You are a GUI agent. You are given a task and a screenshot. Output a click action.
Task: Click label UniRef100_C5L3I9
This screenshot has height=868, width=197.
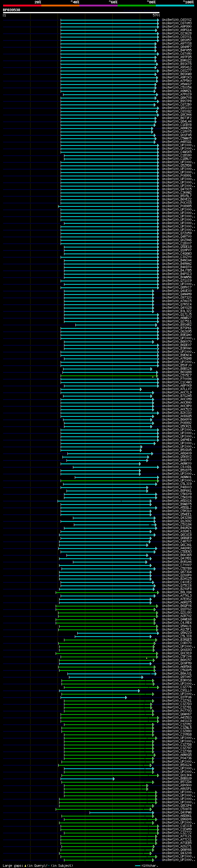point(177,484)
